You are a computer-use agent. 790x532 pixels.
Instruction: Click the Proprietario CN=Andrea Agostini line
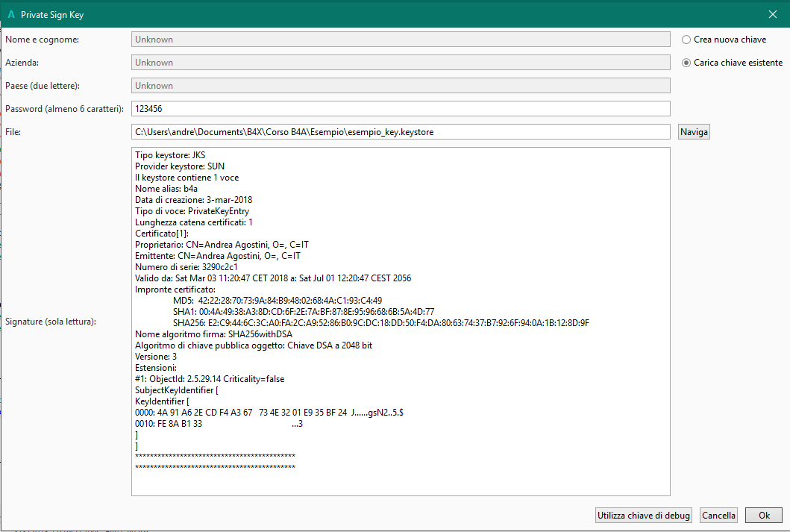point(222,245)
